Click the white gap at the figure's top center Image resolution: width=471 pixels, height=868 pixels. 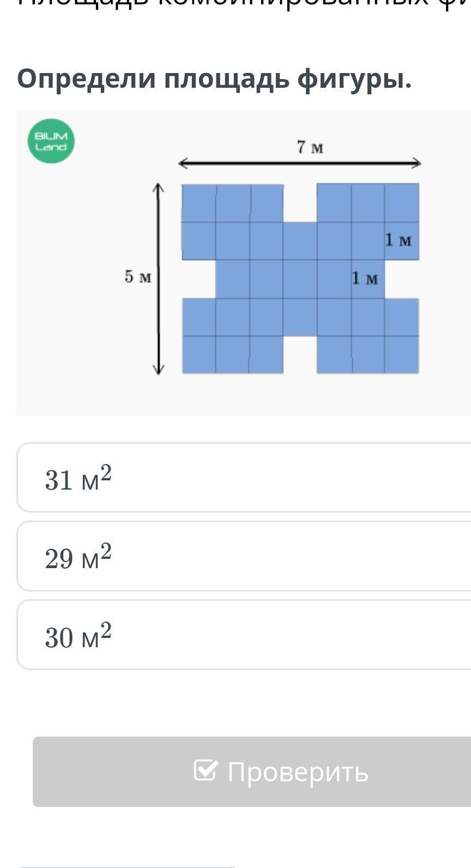(300, 202)
